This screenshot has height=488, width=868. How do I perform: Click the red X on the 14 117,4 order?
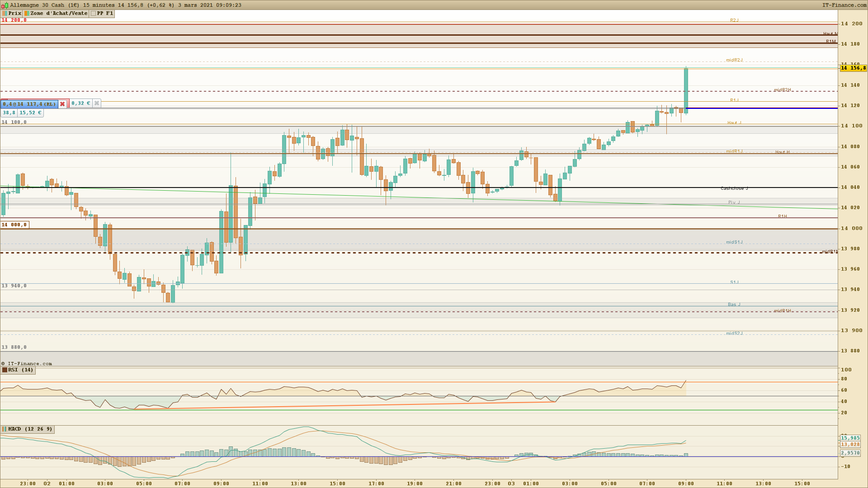click(x=62, y=104)
